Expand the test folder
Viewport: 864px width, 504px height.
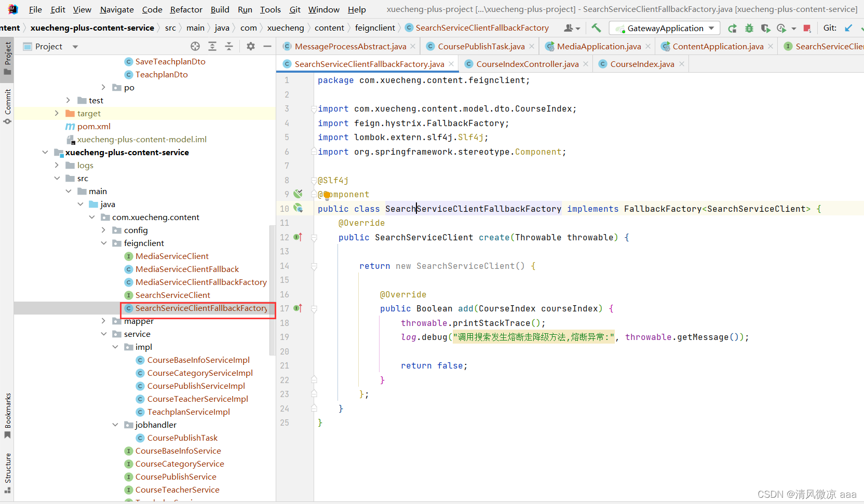68,100
